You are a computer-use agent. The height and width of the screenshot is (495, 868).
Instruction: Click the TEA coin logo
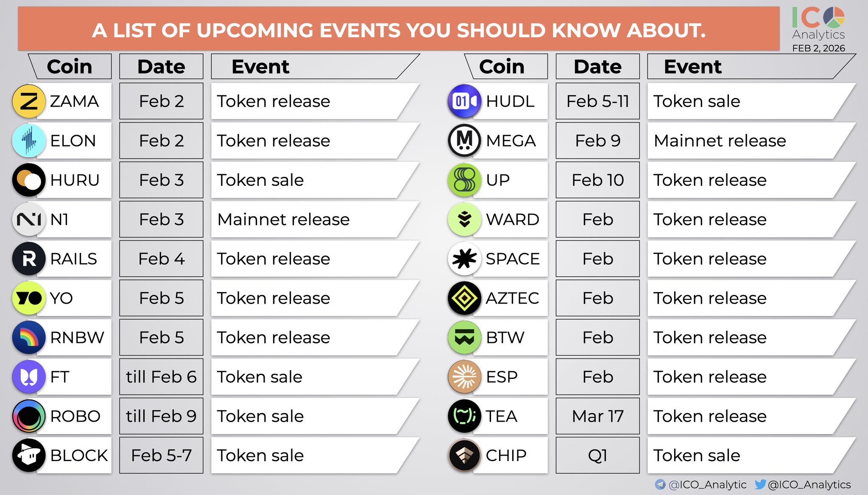(465, 416)
